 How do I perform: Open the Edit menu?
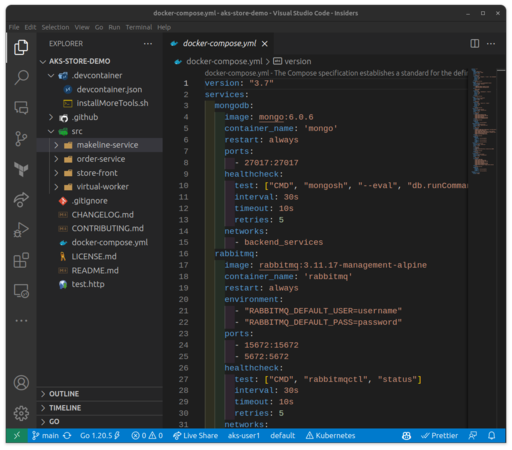coord(30,27)
